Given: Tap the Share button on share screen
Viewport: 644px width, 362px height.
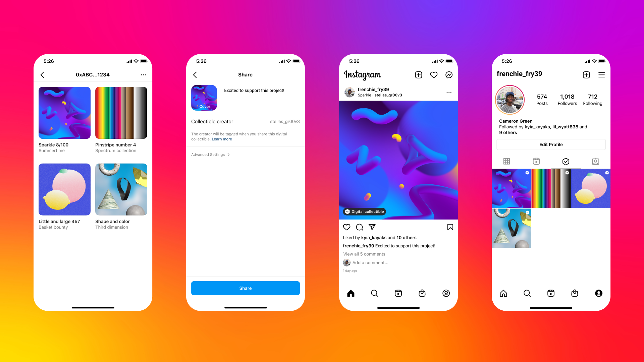Looking at the screenshot, I should (x=245, y=288).
